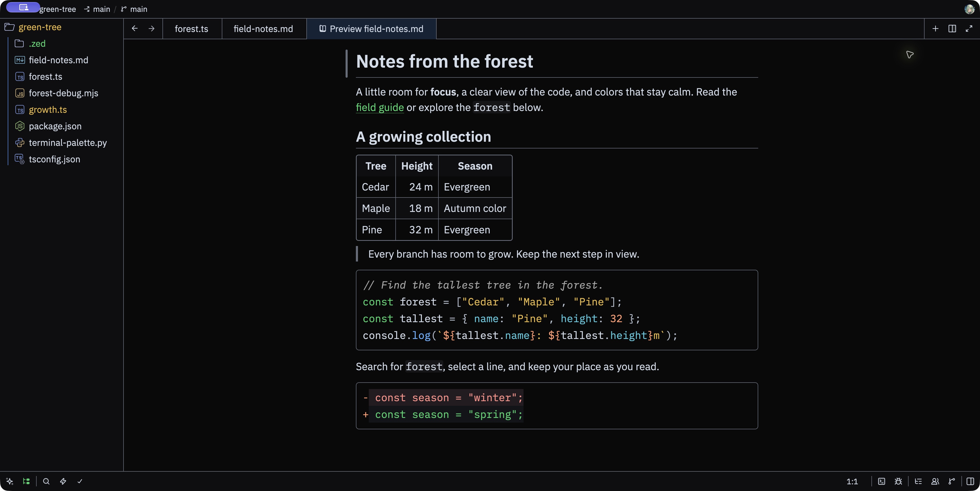Click the 1:1 cursor position indicator
This screenshot has height=491, width=980.
(852, 481)
